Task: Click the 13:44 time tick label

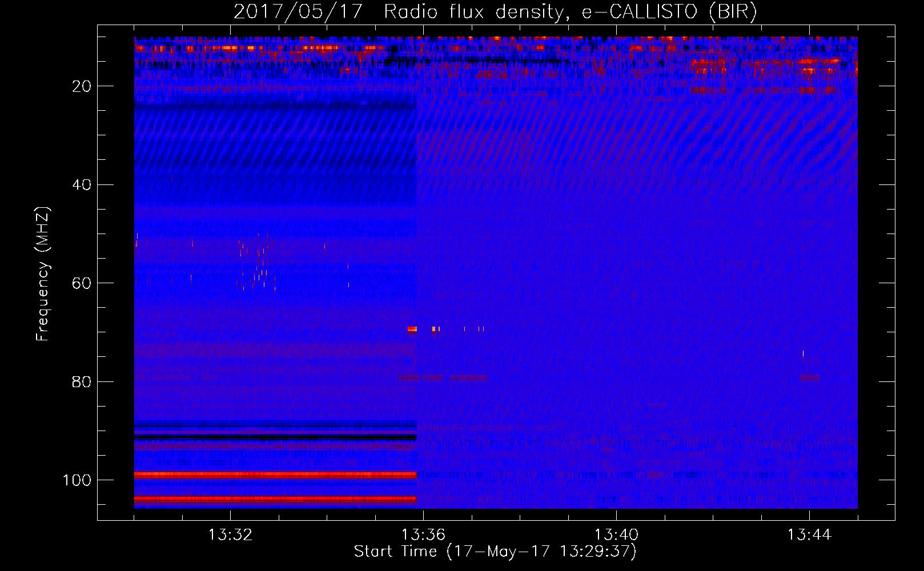Action: coord(809,535)
